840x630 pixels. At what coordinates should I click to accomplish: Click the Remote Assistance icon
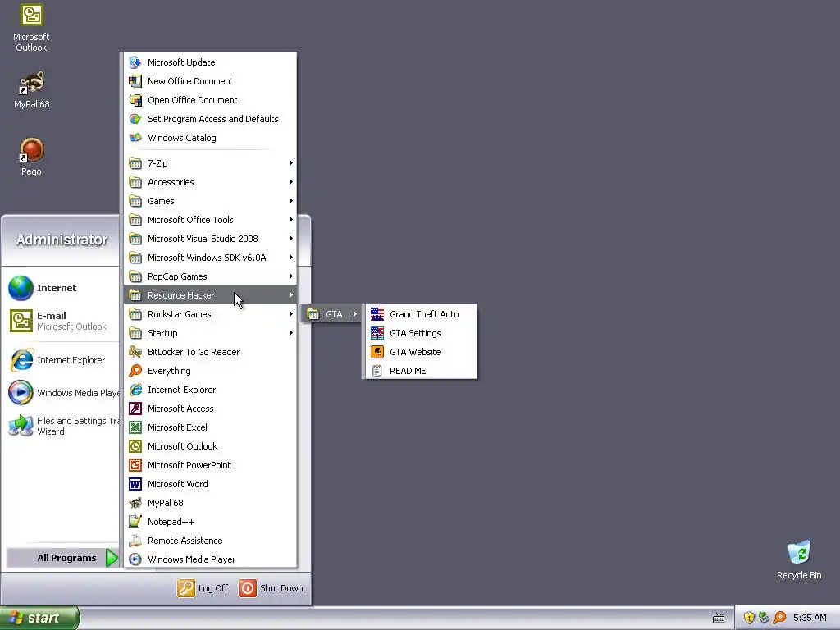[135, 541]
